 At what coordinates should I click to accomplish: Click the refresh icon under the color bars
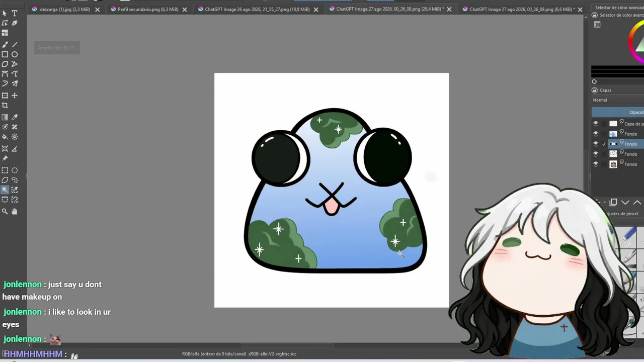(594, 81)
